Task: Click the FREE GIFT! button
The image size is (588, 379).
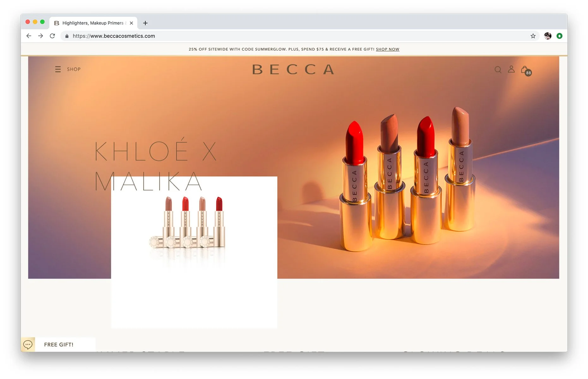Action: tap(59, 345)
